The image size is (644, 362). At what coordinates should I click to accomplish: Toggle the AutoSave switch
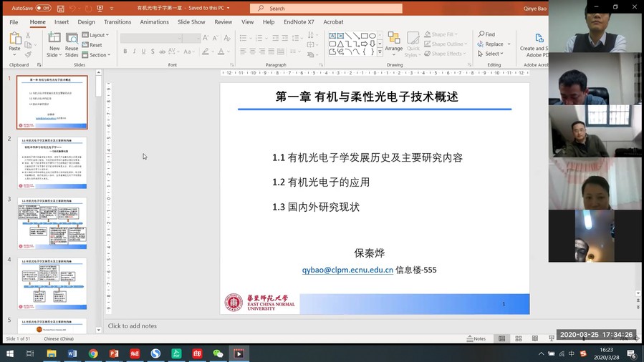[43, 8]
